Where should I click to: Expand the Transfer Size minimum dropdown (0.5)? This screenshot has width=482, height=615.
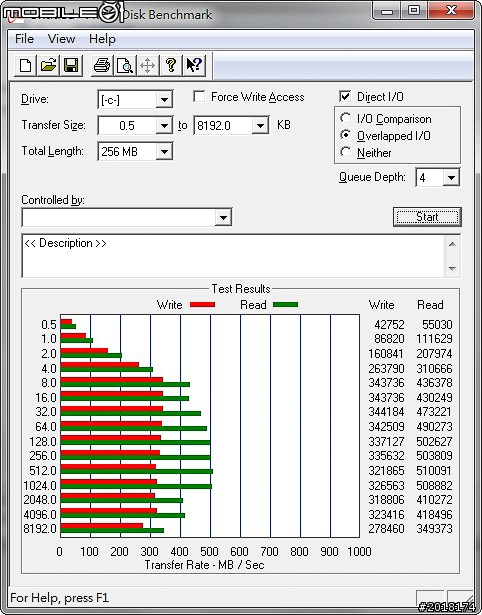[x=164, y=126]
